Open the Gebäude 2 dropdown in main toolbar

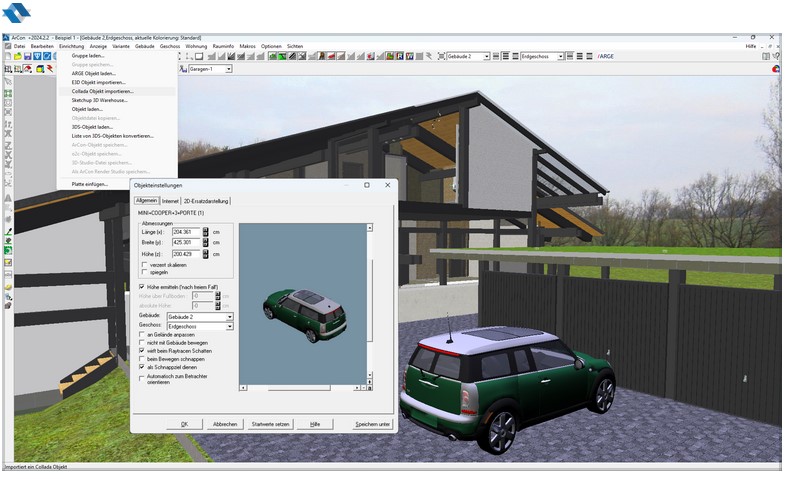486,56
